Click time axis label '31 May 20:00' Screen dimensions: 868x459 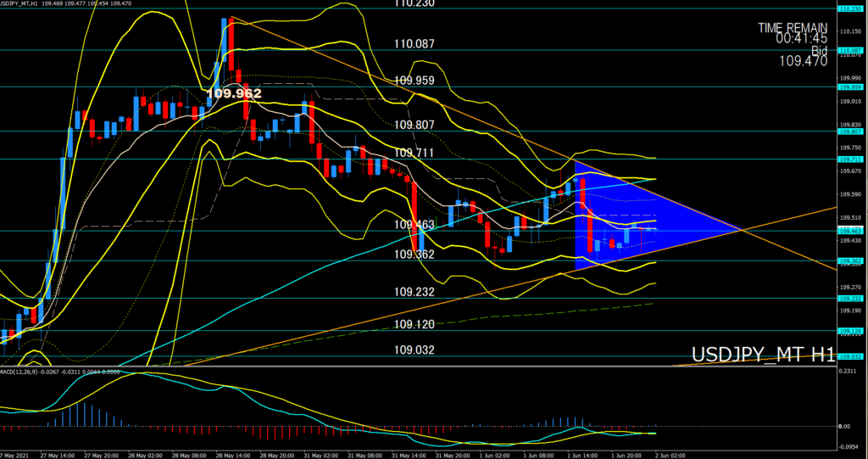pyautogui.click(x=451, y=455)
